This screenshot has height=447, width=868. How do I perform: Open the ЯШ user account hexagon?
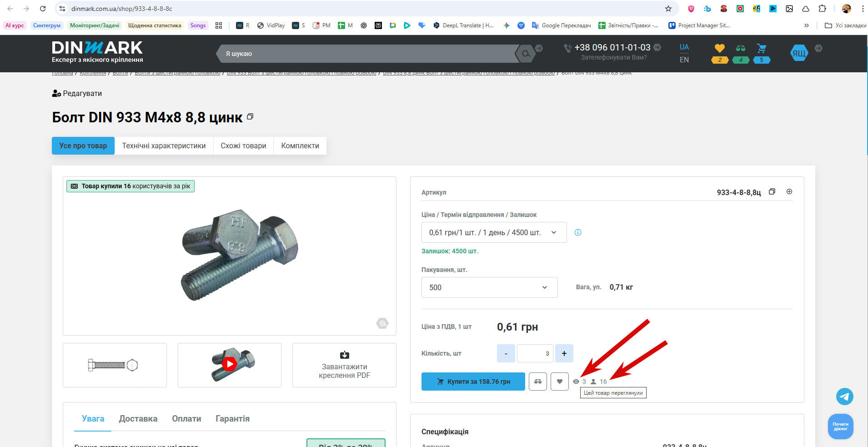click(799, 53)
